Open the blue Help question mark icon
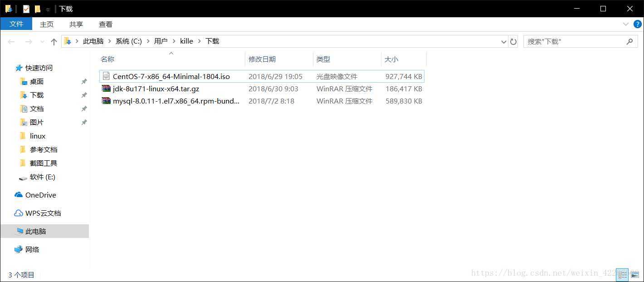The width and height of the screenshot is (644, 282). pyautogui.click(x=637, y=24)
